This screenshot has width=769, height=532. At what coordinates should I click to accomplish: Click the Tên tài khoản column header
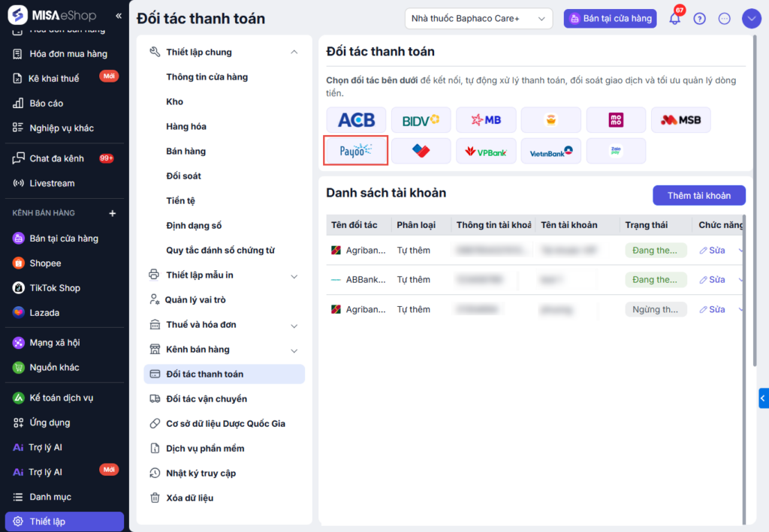tap(578, 225)
